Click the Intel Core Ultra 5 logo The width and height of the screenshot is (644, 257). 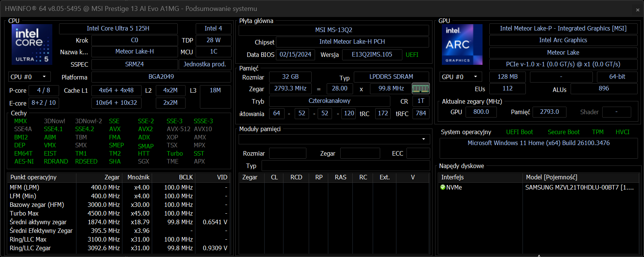[32, 44]
